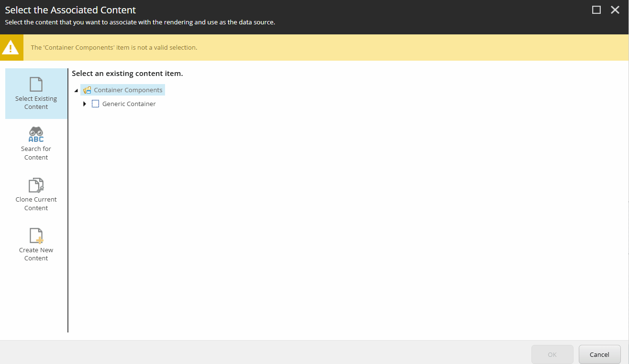The height and width of the screenshot is (364, 629).
Task: Click the binoculars search icon
Action: (x=36, y=134)
